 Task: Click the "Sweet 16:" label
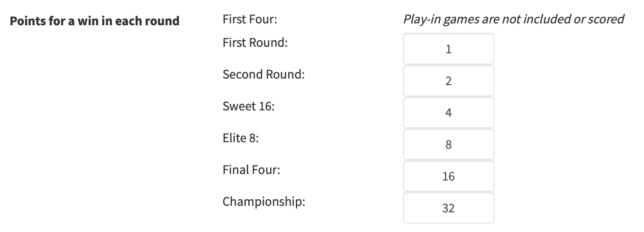tap(249, 106)
